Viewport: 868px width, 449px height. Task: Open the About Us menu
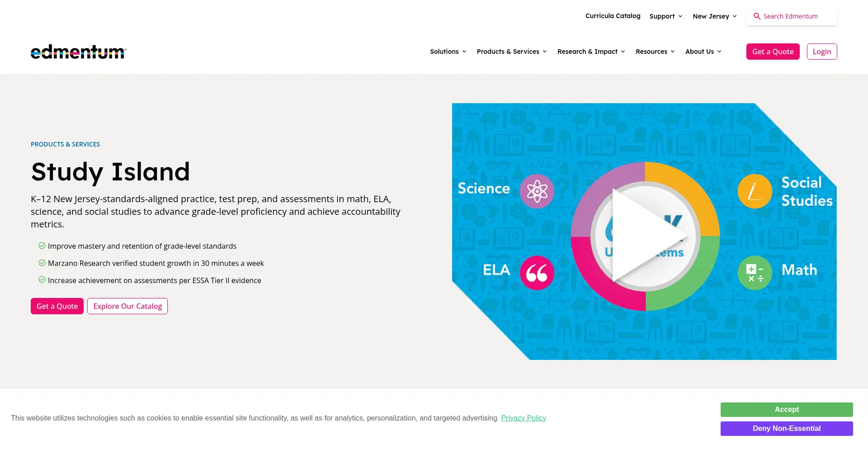703,52
